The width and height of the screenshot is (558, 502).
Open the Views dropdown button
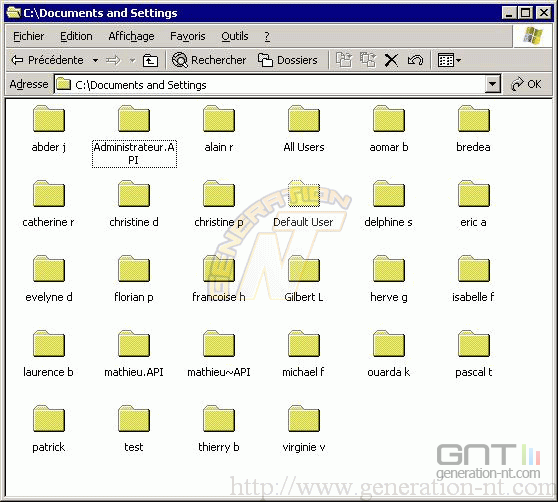449,60
